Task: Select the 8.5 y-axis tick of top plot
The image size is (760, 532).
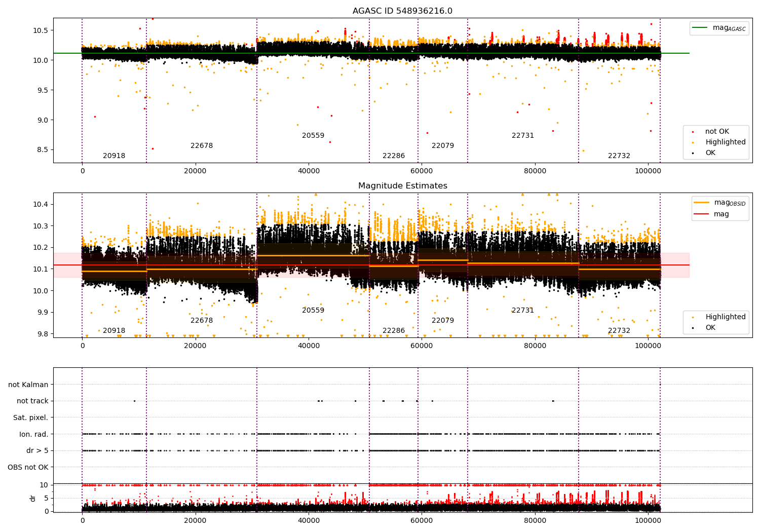Action: coord(43,150)
